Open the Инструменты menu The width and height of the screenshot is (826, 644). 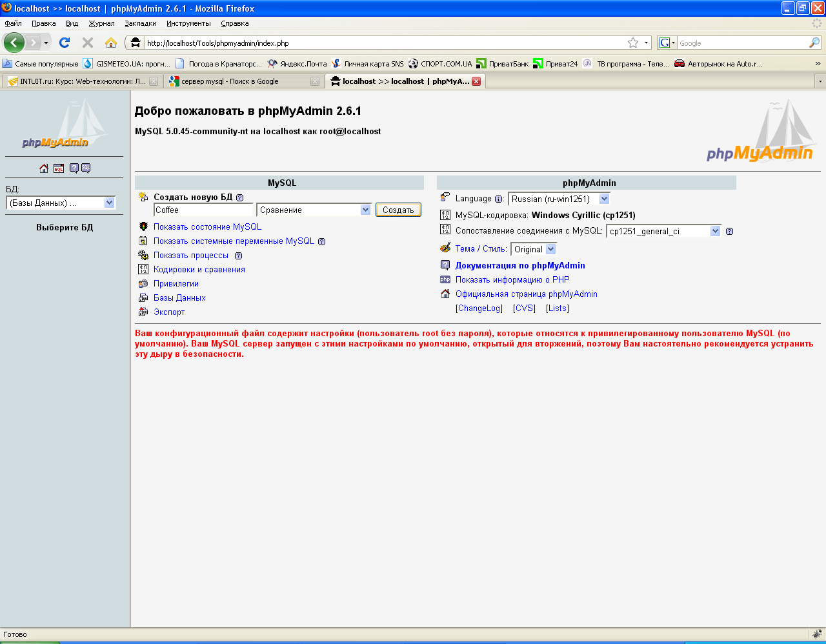(188, 23)
